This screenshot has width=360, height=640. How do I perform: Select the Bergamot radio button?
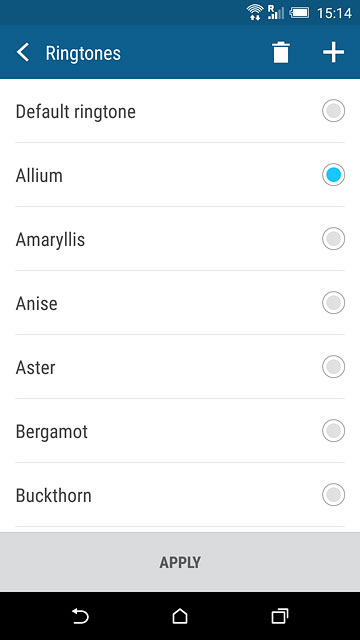[x=333, y=431]
